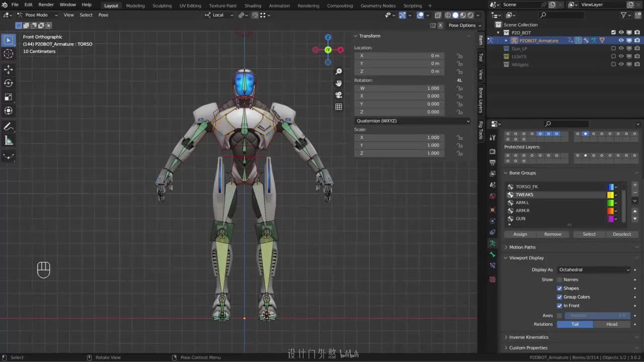Uncheck the Group Colors checkbox
644x362 pixels.
[x=559, y=297]
